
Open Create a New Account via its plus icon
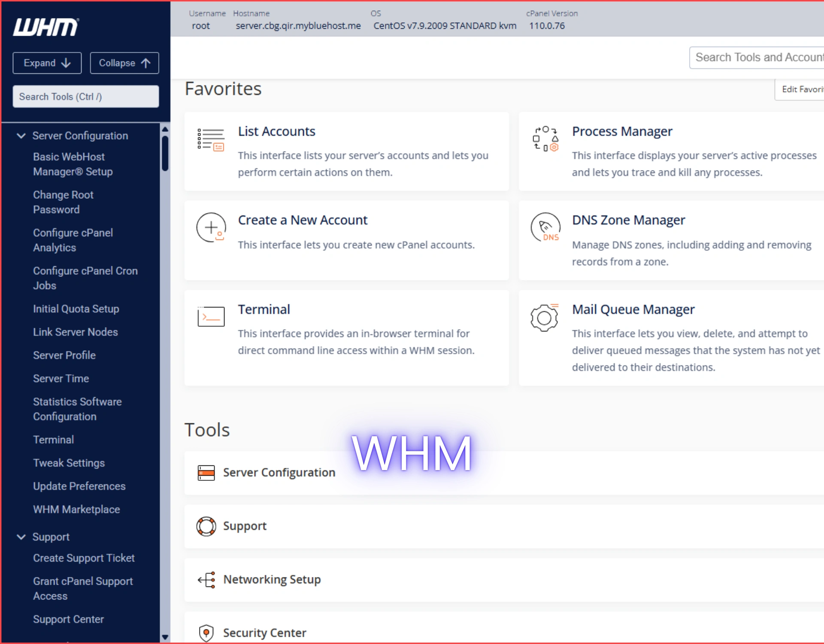pos(211,228)
